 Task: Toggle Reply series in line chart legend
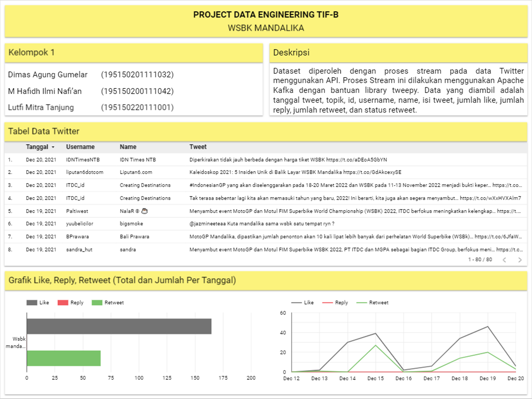pos(335,302)
